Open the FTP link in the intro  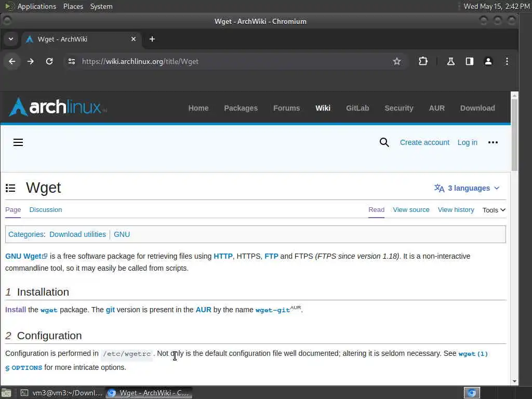point(271,256)
